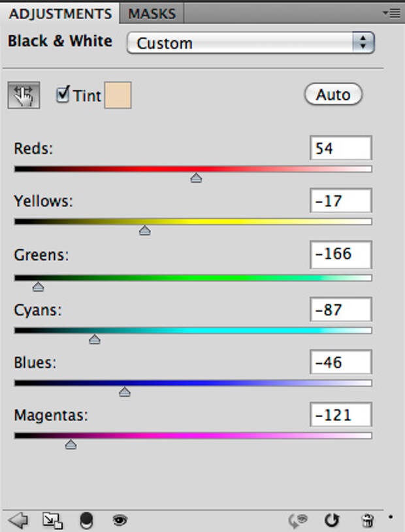Delete this adjustment layer trash icon
Screen dimensions: 405x532
368,520
